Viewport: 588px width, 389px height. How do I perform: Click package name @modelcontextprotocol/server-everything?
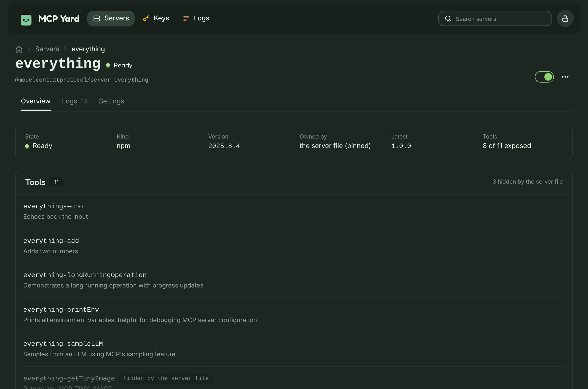click(x=82, y=80)
